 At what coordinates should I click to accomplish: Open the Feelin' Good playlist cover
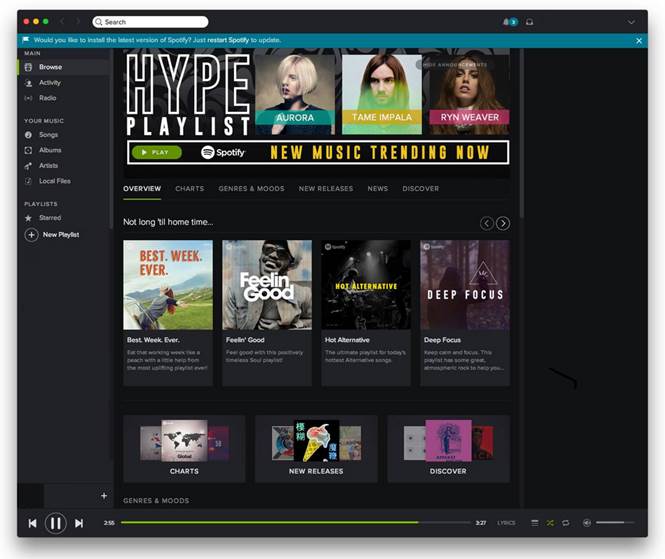[267, 285]
